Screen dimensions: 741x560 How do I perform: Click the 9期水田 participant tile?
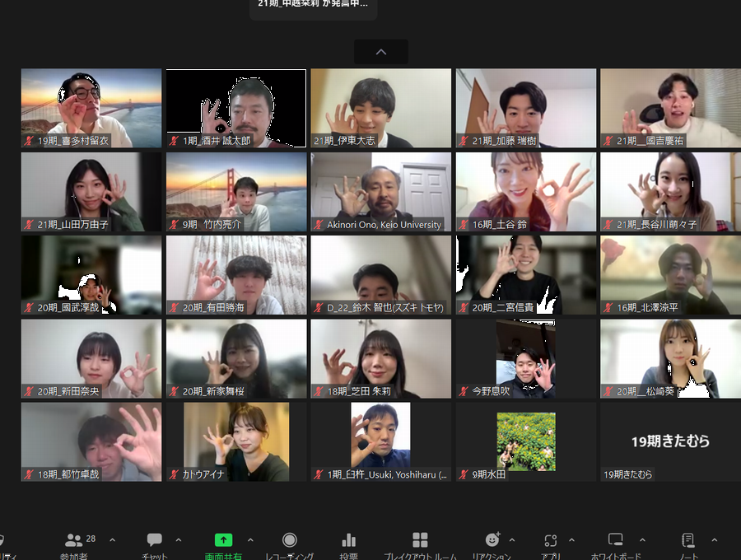coord(525,441)
